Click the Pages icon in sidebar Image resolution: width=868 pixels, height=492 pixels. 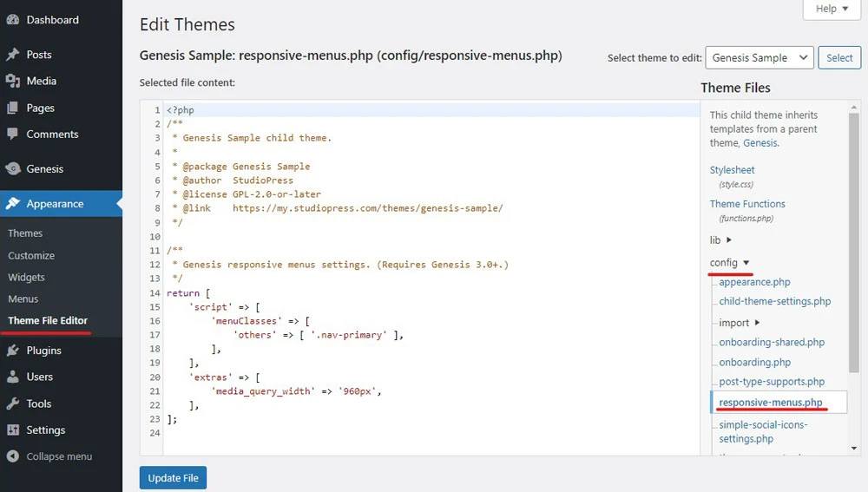(x=13, y=108)
